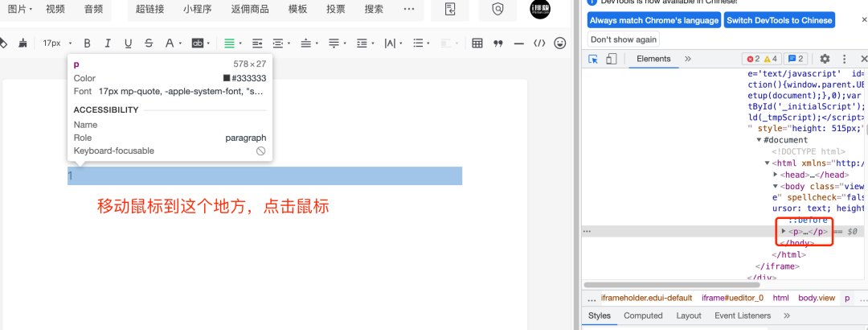Expand the selected p element node
The image size is (868, 330).
pyautogui.click(x=784, y=231)
